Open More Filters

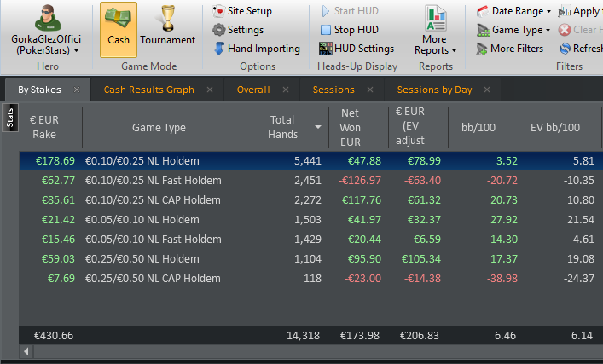coord(509,49)
